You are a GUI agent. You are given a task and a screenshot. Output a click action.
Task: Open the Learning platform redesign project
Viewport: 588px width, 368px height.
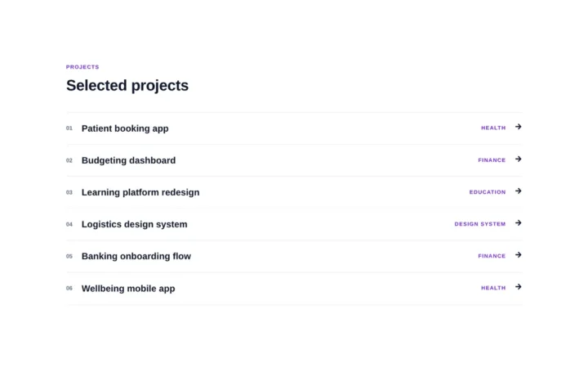[x=294, y=192]
